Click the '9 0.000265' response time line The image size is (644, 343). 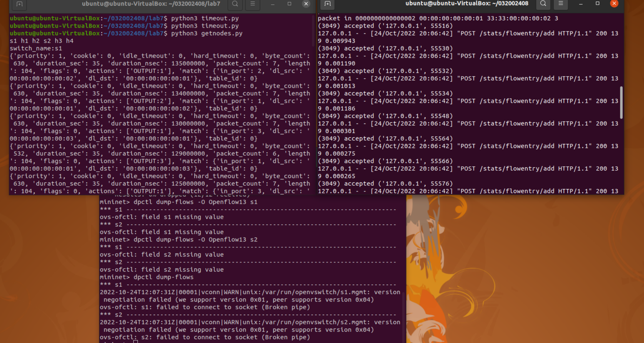[336, 176]
